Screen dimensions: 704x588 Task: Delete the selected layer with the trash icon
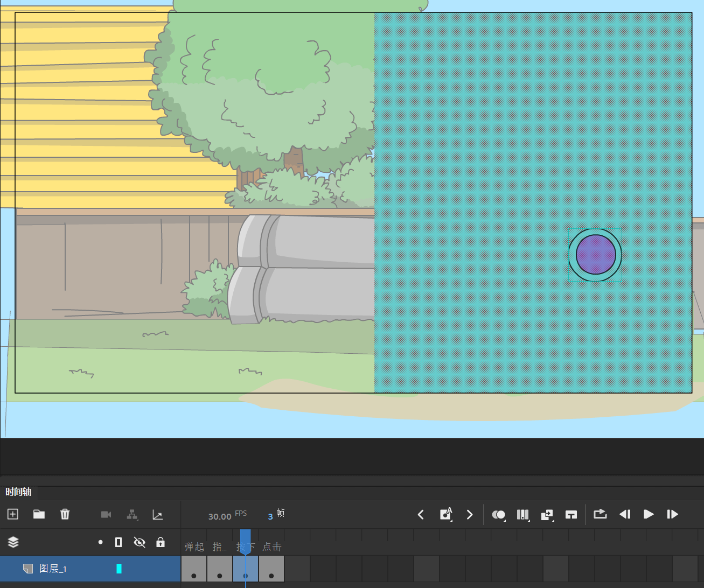(65, 514)
